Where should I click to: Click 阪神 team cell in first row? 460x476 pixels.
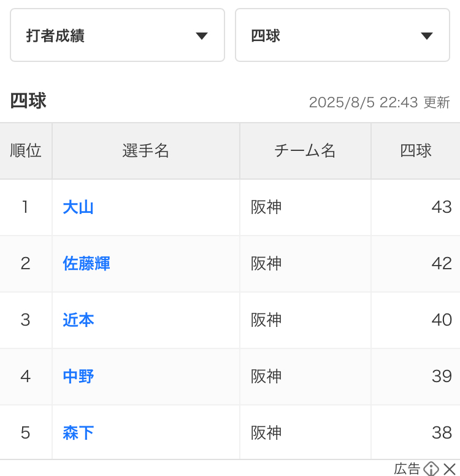coord(266,207)
